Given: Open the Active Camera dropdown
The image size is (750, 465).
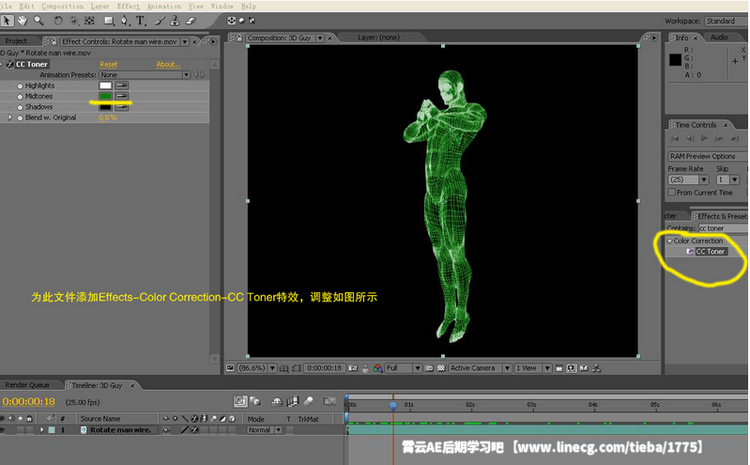Looking at the screenshot, I should tap(480, 368).
